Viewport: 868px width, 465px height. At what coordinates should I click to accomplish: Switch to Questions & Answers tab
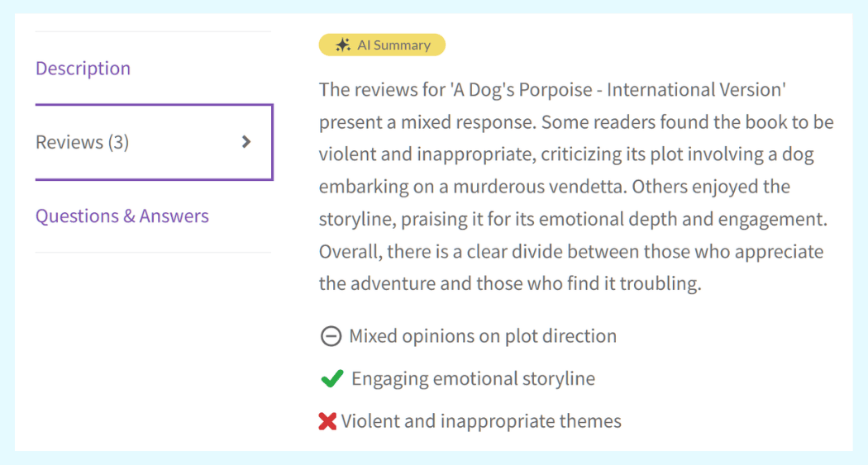pyautogui.click(x=122, y=216)
